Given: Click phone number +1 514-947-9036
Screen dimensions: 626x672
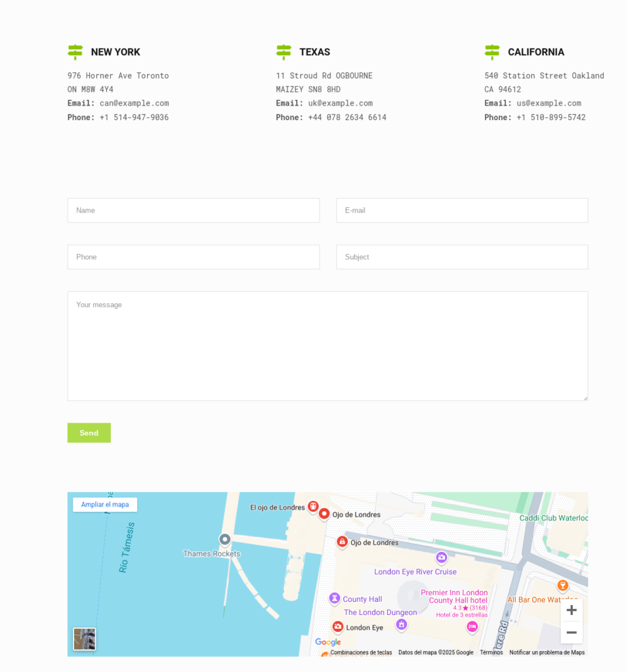Looking at the screenshot, I should (x=134, y=117).
